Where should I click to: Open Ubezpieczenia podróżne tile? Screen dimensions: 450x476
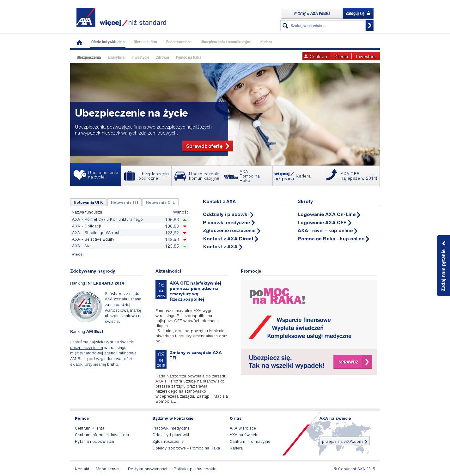(x=146, y=176)
